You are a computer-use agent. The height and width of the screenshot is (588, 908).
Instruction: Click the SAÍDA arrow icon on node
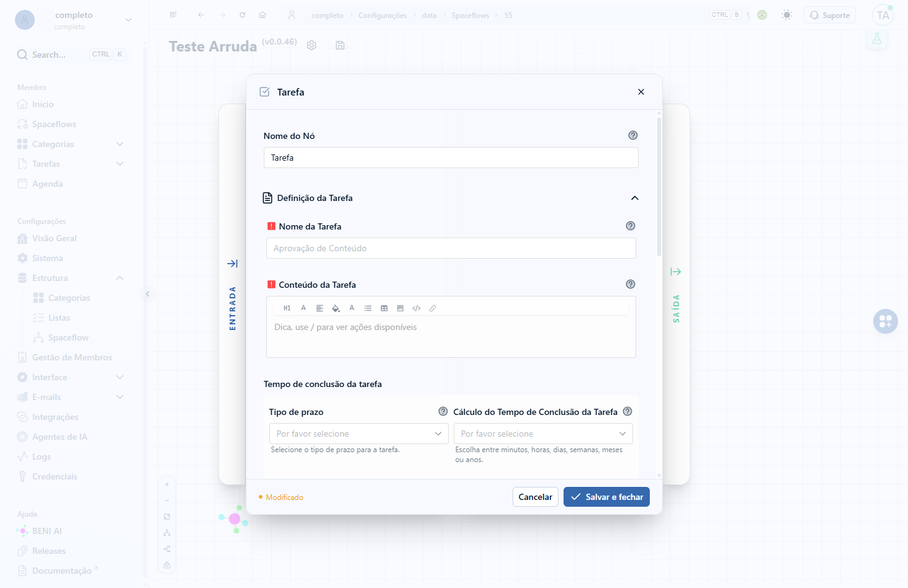(676, 272)
